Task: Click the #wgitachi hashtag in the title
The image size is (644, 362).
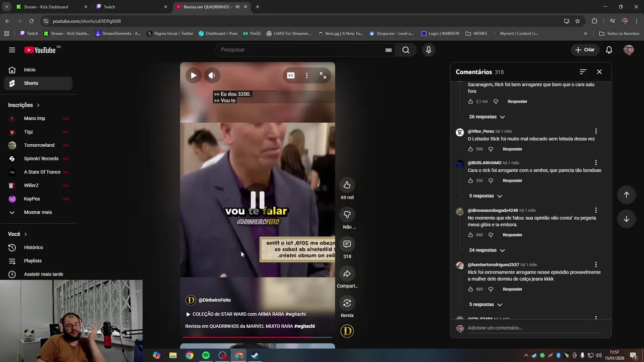Action: (x=304, y=326)
